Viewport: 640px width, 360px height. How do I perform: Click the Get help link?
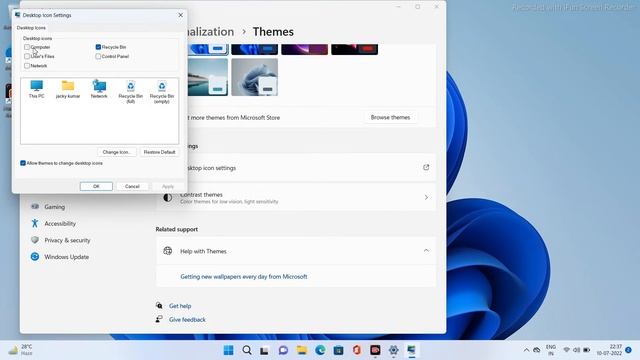pyautogui.click(x=180, y=306)
